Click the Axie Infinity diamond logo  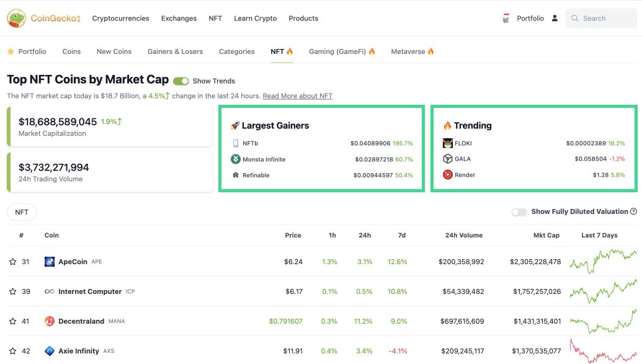click(x=50, y=351)
